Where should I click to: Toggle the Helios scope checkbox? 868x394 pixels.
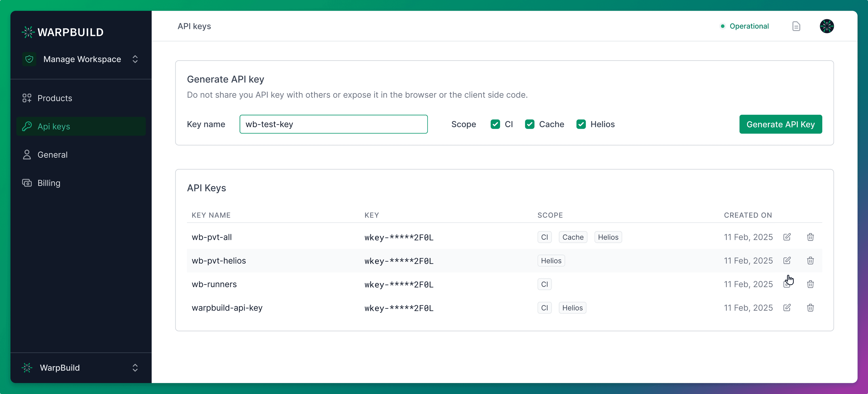pyautogui.click(x=581, y=124)
